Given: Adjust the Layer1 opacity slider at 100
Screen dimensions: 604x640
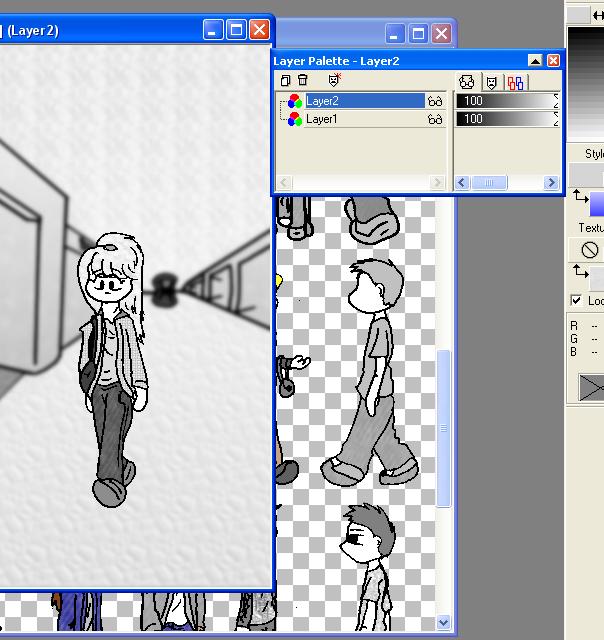Looking at the screenshot, I should pos(507,119).
